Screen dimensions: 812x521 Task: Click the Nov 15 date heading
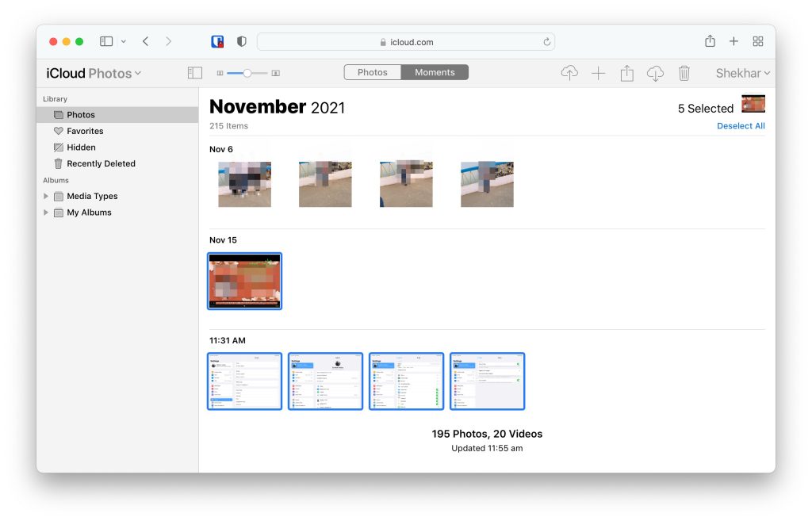(x=223, y=240)
